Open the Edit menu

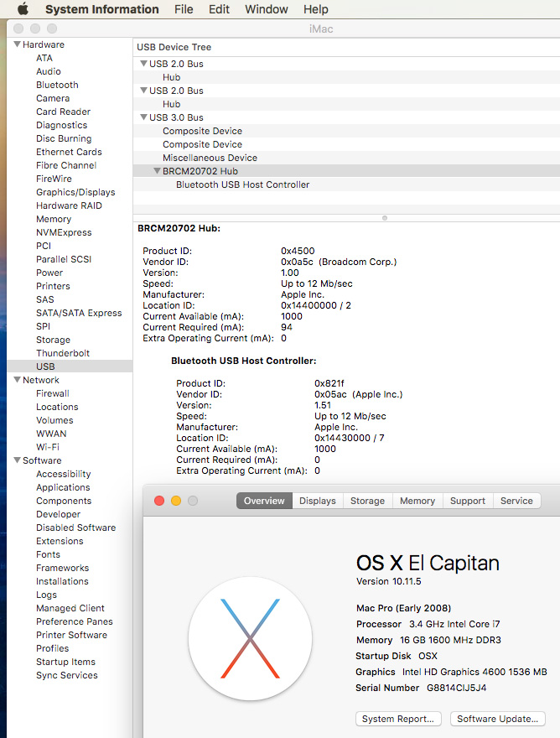219,9
